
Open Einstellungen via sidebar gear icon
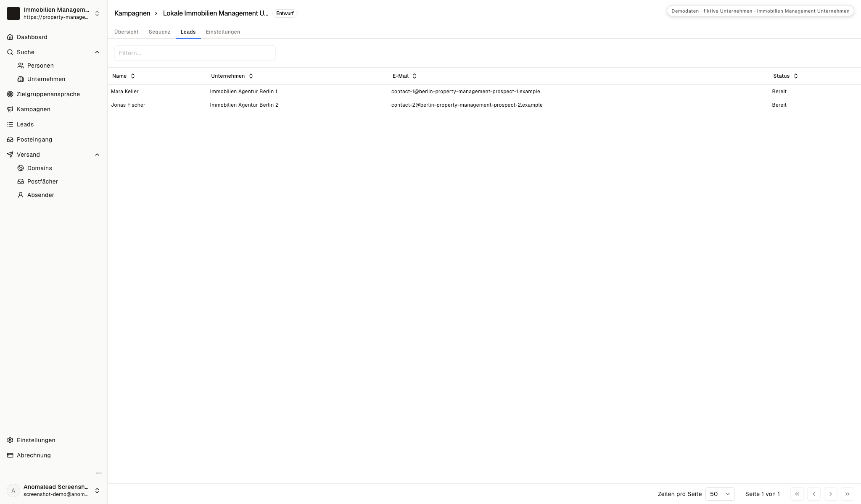point(10,440)
